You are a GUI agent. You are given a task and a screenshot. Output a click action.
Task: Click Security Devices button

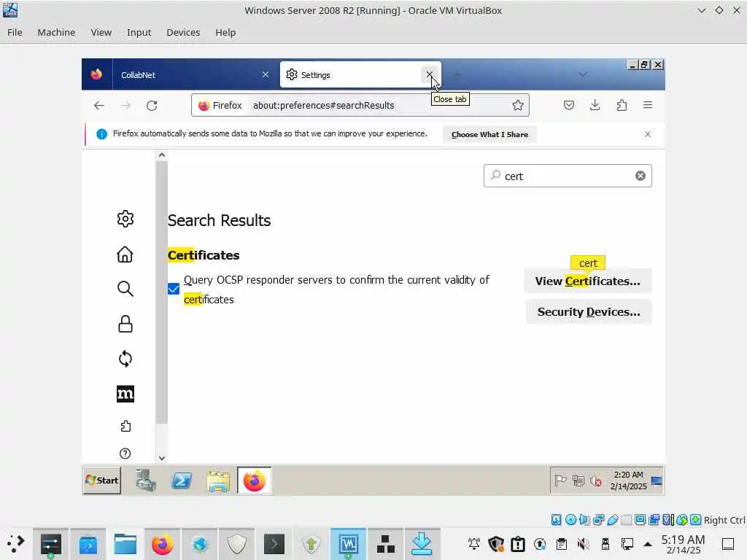click(589, 312)
